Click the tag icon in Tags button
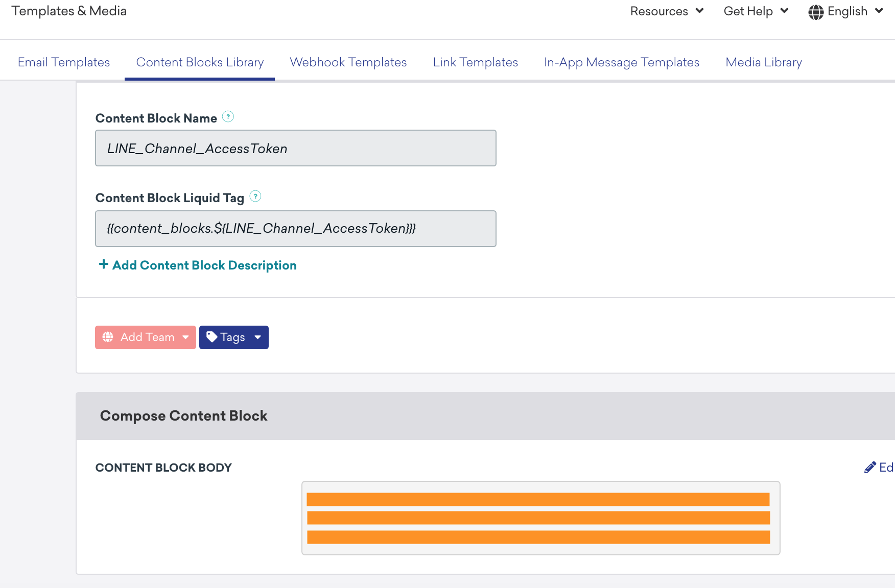Viewport: 895px width, 588px height. pos(211,337)
